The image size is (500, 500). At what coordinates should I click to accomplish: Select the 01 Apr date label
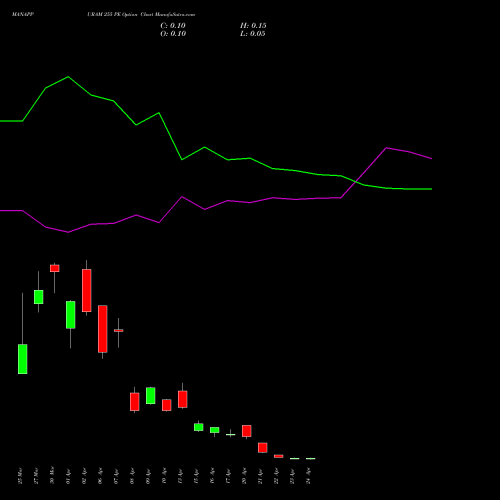tap(69, 476)
